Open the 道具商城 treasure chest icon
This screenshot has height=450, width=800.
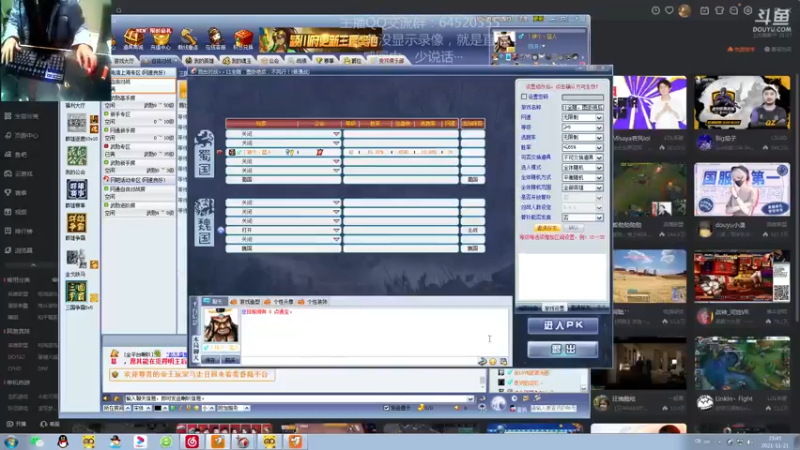[x=134, y=39]
